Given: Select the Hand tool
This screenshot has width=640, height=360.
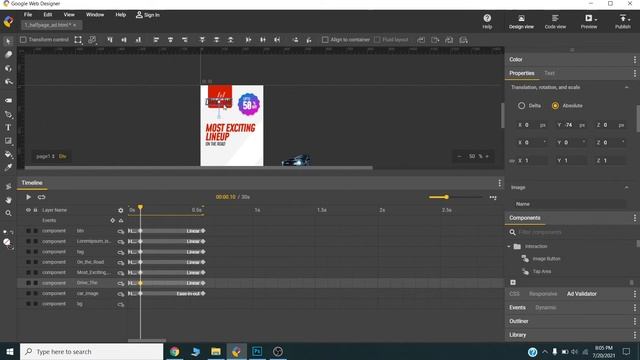Looking at the screenshot, I should 8,200.
